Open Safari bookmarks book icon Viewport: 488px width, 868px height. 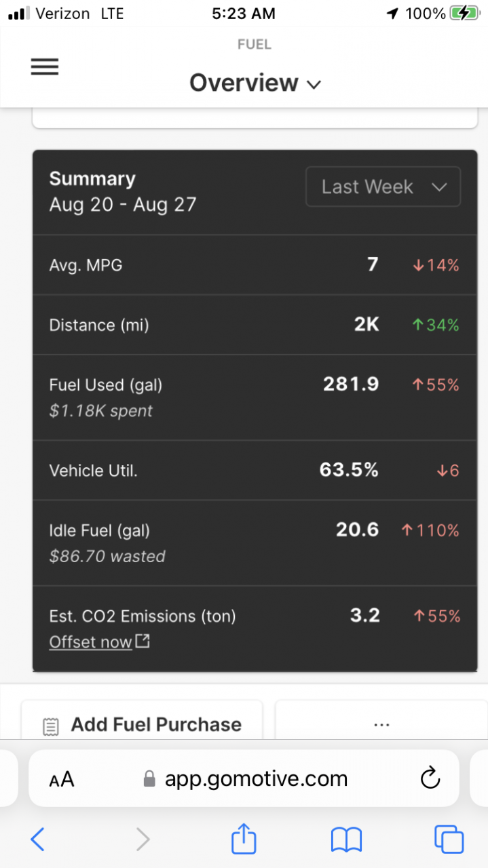347,840
